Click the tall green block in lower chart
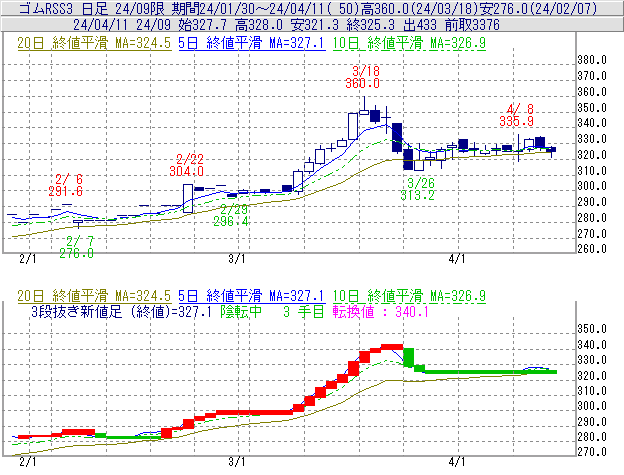 409,357
